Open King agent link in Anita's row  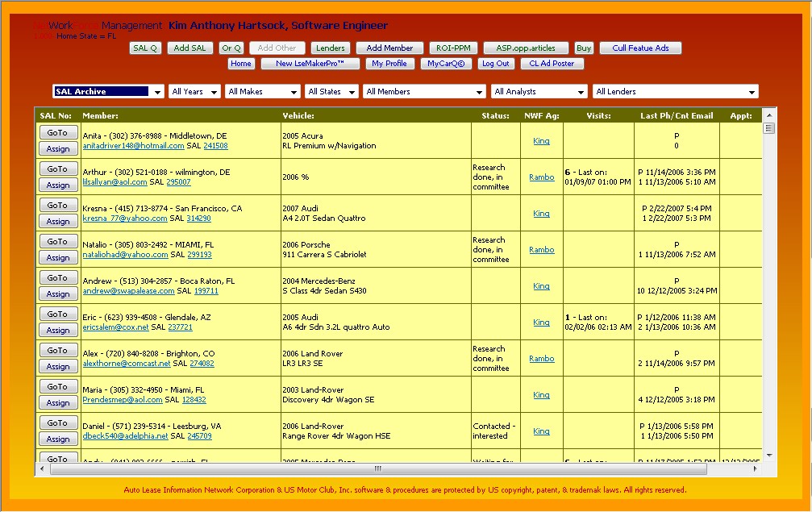[541, 141]
